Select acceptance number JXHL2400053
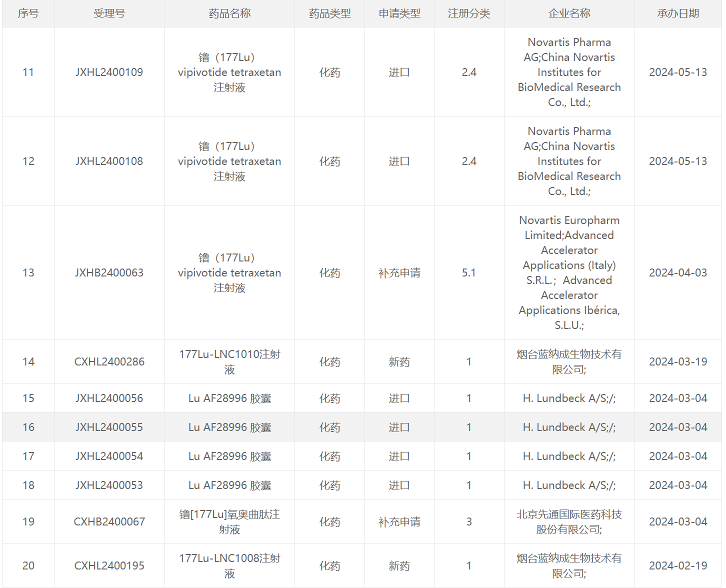 [109, 485]
